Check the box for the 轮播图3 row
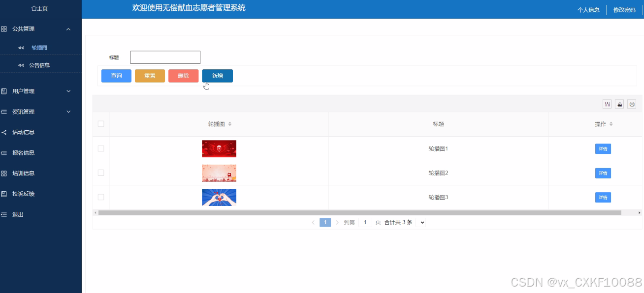Viewport: 644px width, 293px height. (x=101, y=197)
